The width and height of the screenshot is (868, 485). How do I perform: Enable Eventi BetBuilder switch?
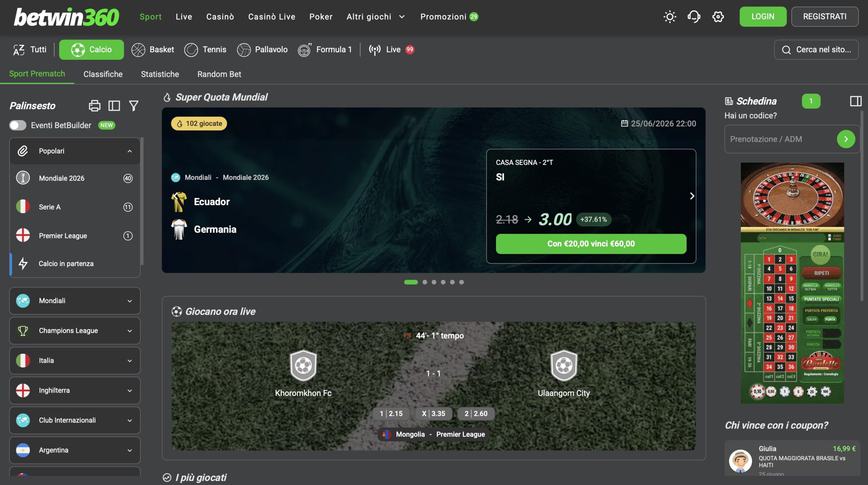[x=18, y=125]
